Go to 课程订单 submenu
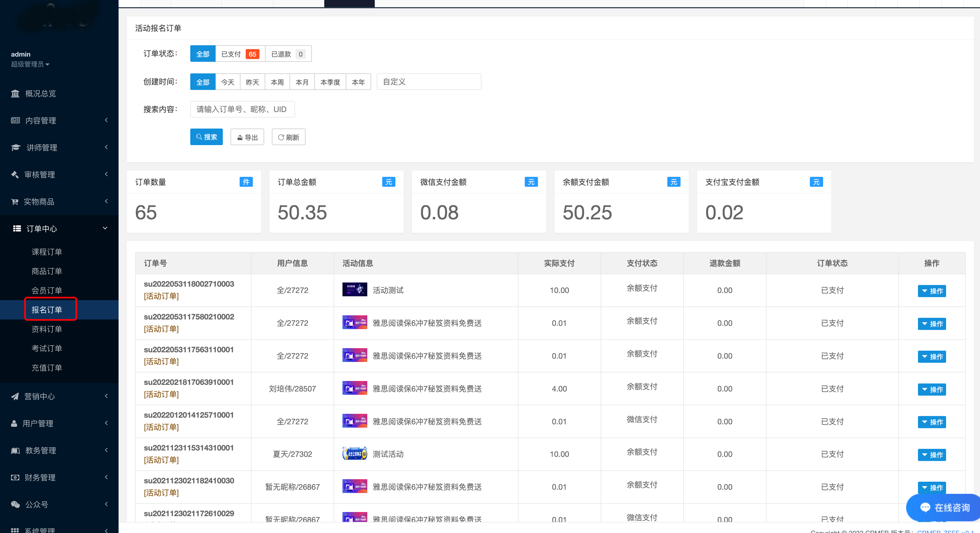Image resolution: width=980 pixels, height=533 pixels. (46, 252)
